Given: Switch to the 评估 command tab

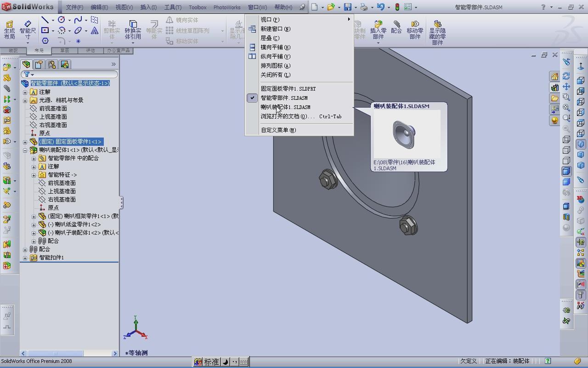Looking at the screenshot, I should tap(90, 51).
